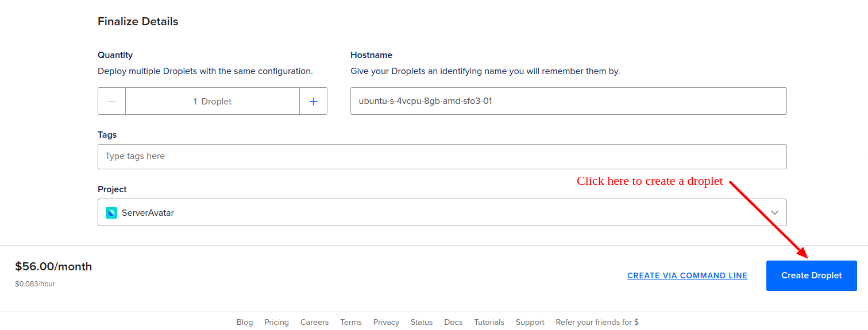Click 'Deploy multiple Droplets' description text
The width and height of the screenshot is (868, 330).
pyautogui.click(x=205, y=71)
